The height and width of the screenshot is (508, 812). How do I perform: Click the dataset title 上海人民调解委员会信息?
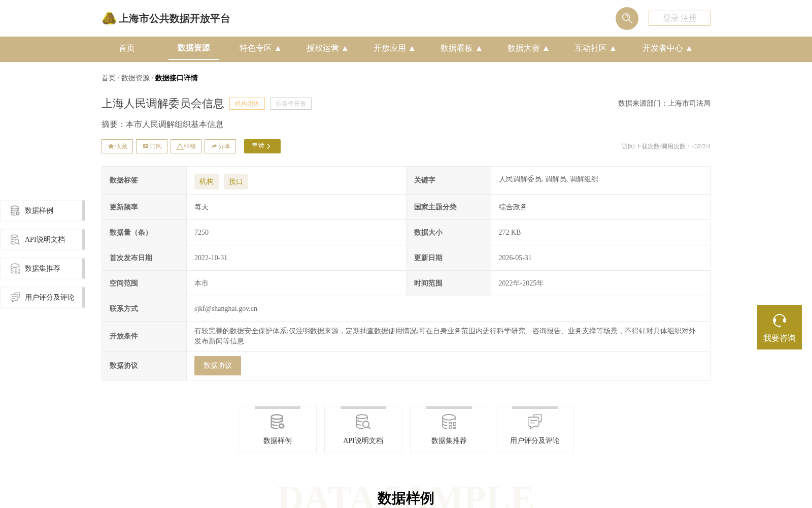pyautogui.click(x=163, y=104)
